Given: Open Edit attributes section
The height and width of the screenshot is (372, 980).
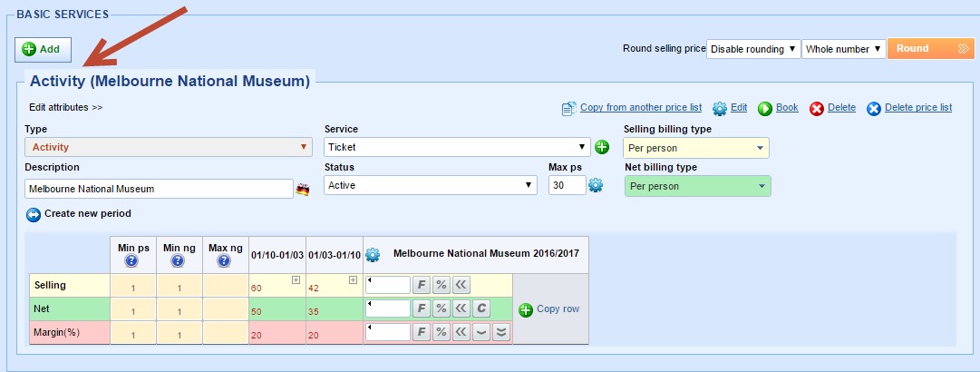Looking at the screenshot, I should pyautogui.click(x=65, y=108).
